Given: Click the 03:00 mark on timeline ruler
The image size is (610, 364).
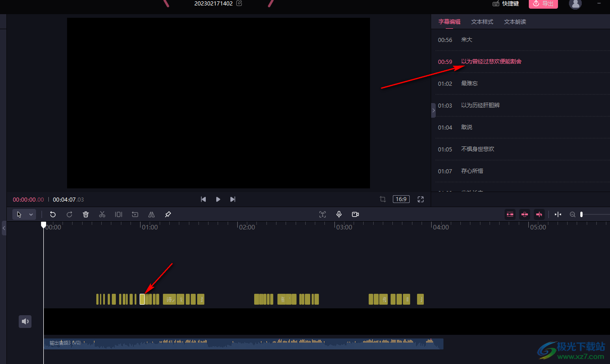Looking at the screenshot, I should (344, 227).
